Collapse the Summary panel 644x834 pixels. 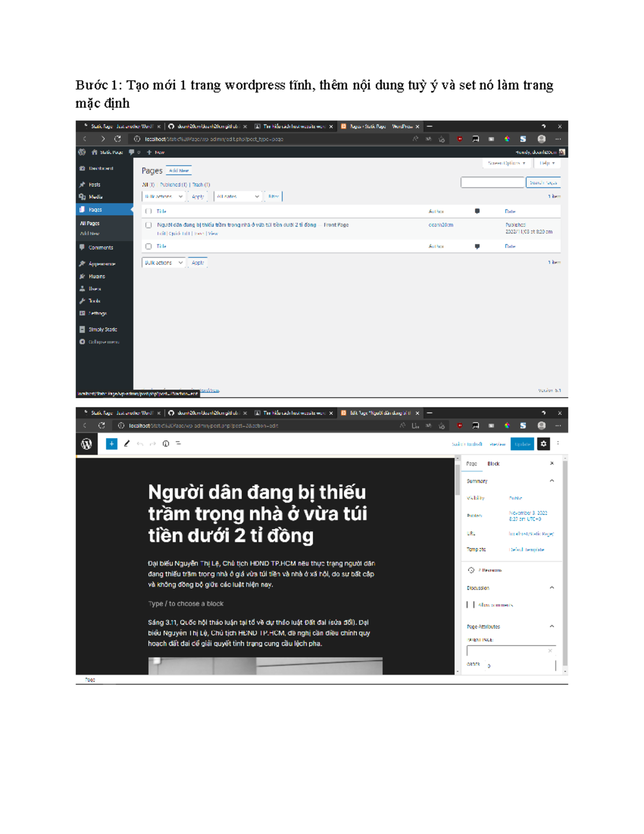(552, 481)
